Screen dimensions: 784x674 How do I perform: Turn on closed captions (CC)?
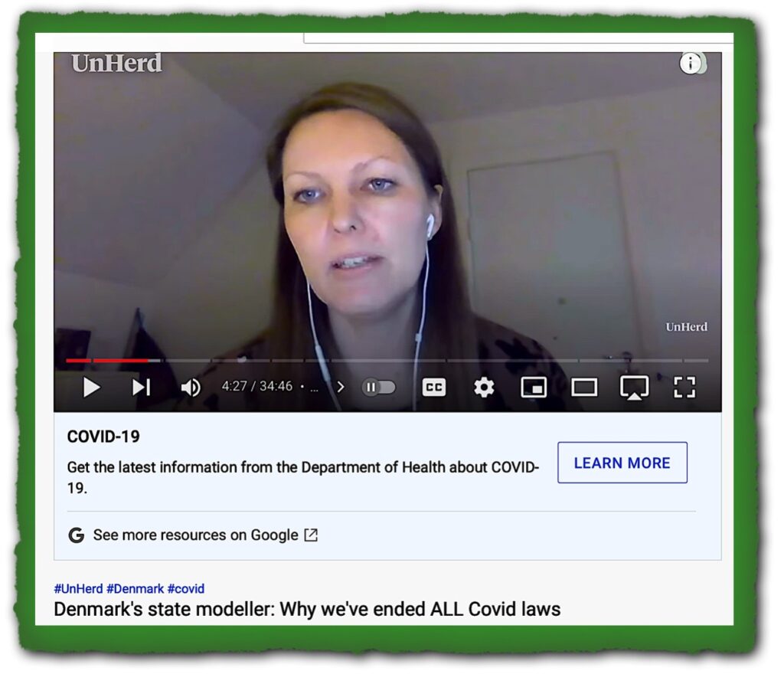(x=433, y=388)
